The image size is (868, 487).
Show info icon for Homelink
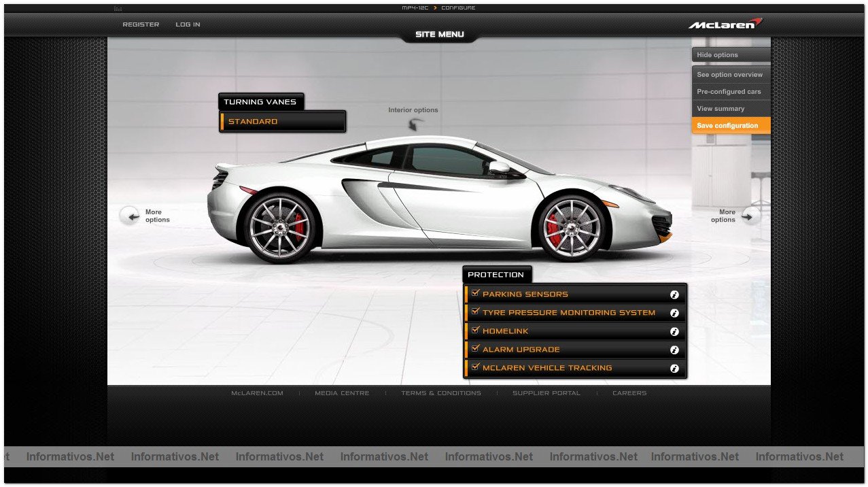(x=674, y=331)
